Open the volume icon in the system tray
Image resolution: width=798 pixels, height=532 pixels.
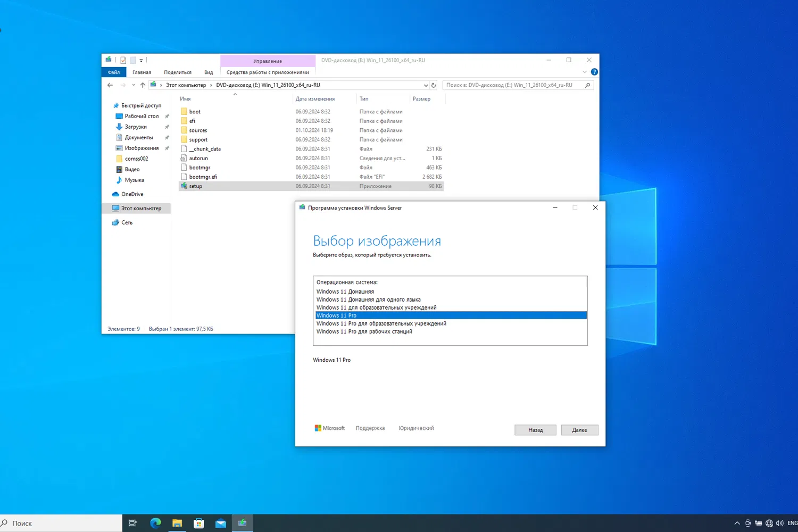click(x=780, y=523)
